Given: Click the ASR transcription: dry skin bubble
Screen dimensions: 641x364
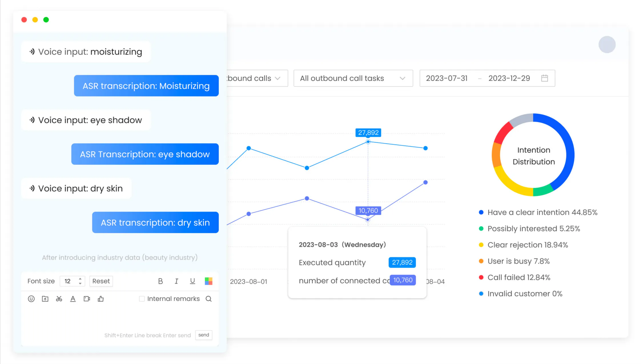Looking at the screenshot, I should click(155, 222).
